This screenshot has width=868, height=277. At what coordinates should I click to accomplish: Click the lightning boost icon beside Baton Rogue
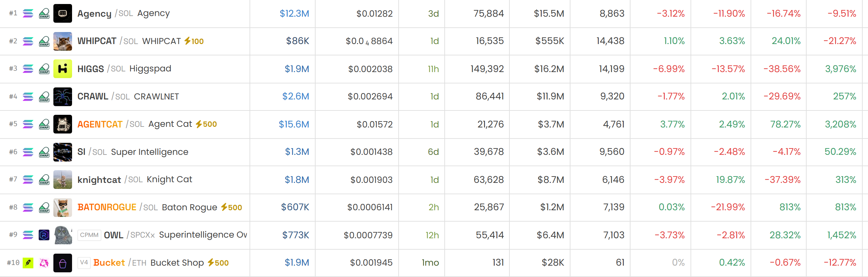point(224,207)
